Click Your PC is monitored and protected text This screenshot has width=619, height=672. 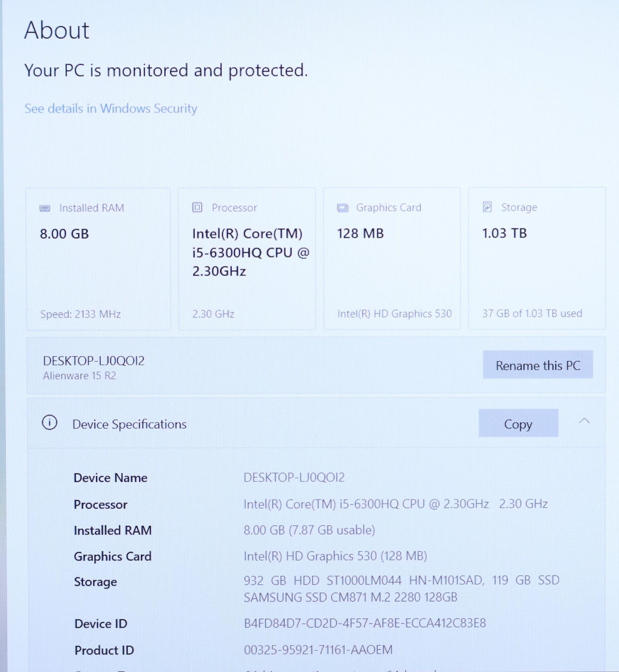coord(166,70)
